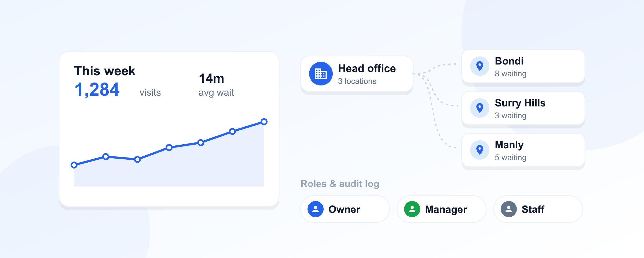Open the Surry Hills location card

tap(523, 108)
